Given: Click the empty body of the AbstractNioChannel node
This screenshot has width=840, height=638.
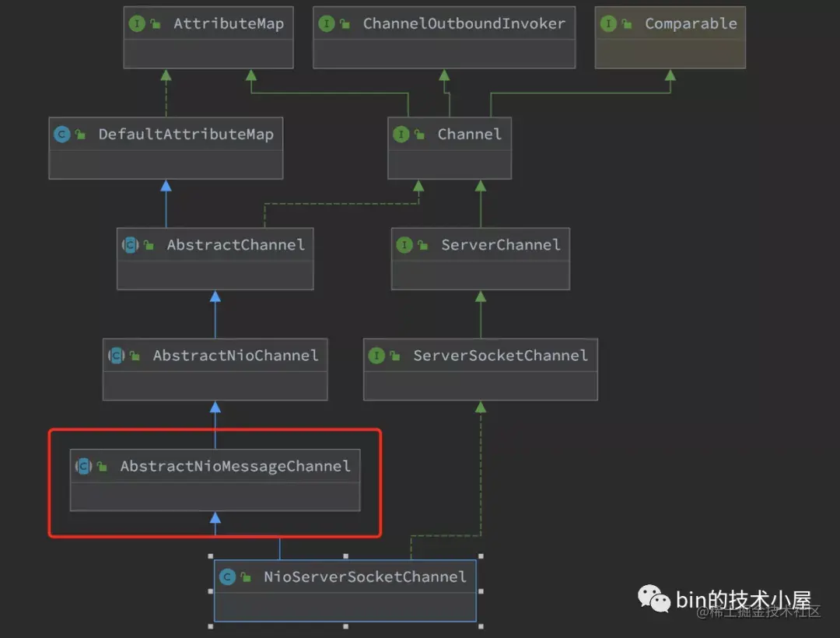Looking at the screenshot, I should [215, 386].
